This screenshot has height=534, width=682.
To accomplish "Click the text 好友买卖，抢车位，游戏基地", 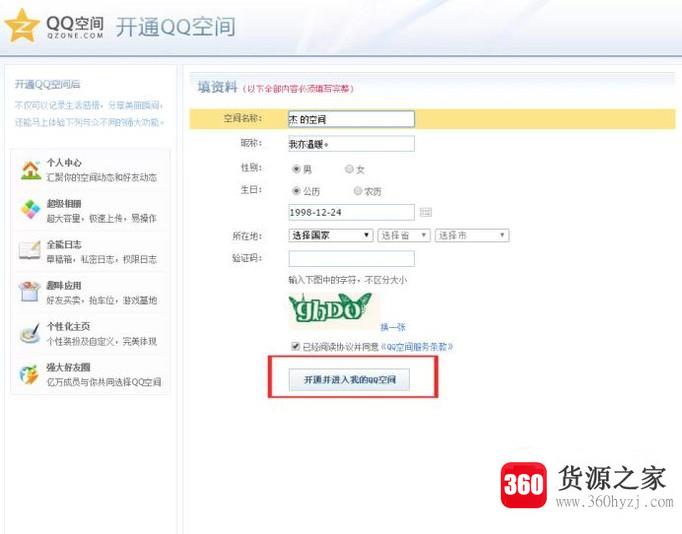I will [102, 300].
